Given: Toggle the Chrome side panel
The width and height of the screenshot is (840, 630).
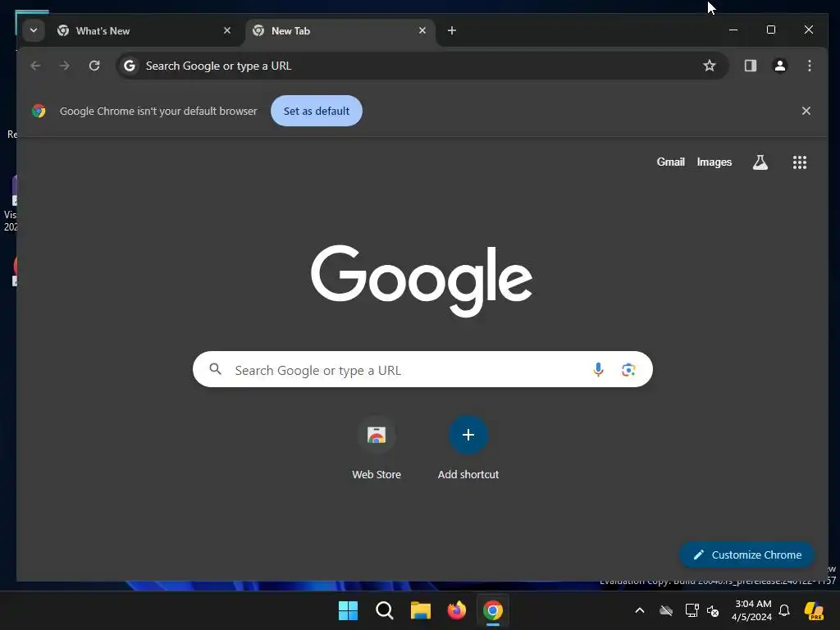Looking at the screenshot, I should pos(750,66).
